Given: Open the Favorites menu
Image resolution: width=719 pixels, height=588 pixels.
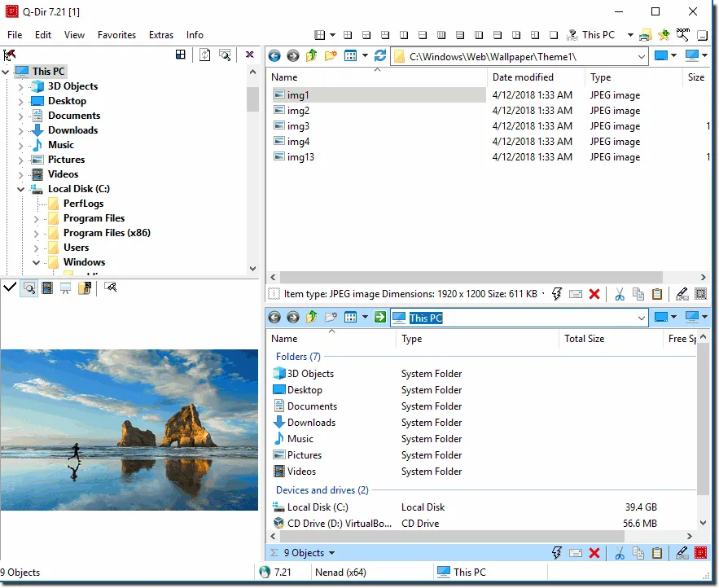Looking at the screenshot, I should 116,35.
